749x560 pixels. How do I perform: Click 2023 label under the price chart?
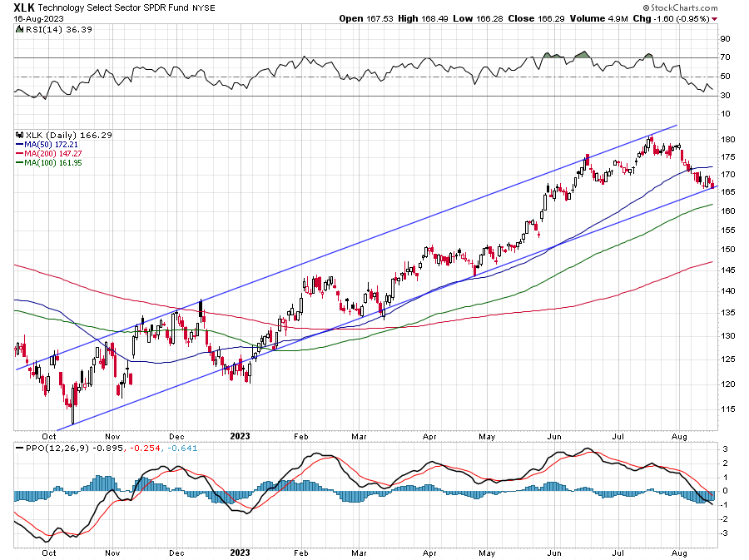[240, 436]
